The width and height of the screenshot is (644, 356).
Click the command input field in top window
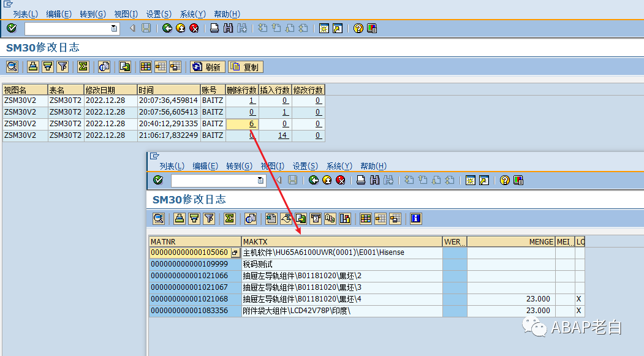pos(68,28)
